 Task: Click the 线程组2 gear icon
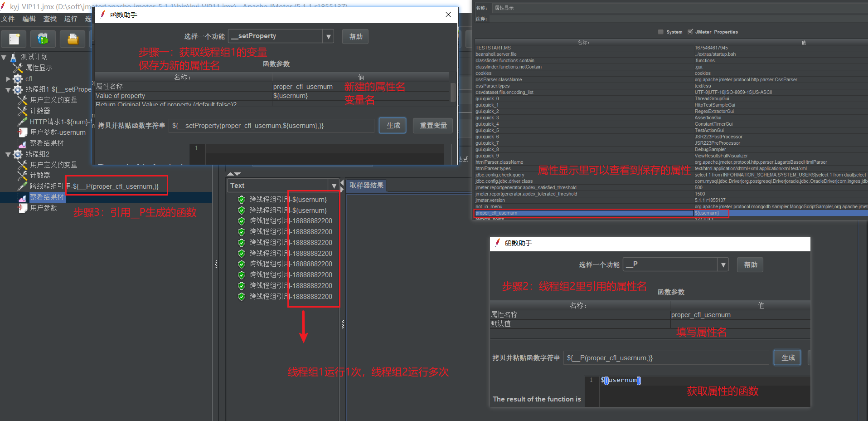click(x=18, y=154)
